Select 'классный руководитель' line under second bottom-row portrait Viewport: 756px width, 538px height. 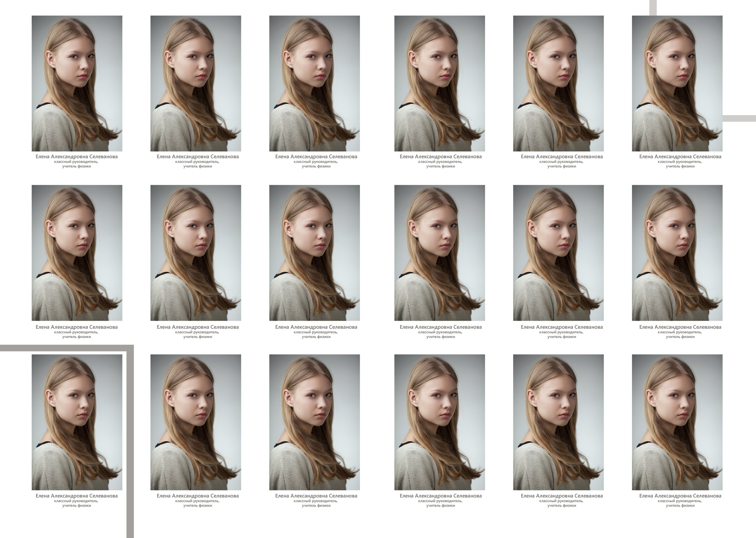(197, 501)
